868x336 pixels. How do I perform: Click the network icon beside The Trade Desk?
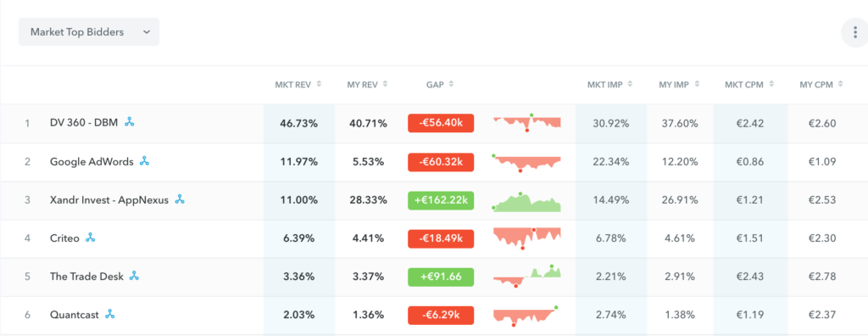[x=134, y=276]
